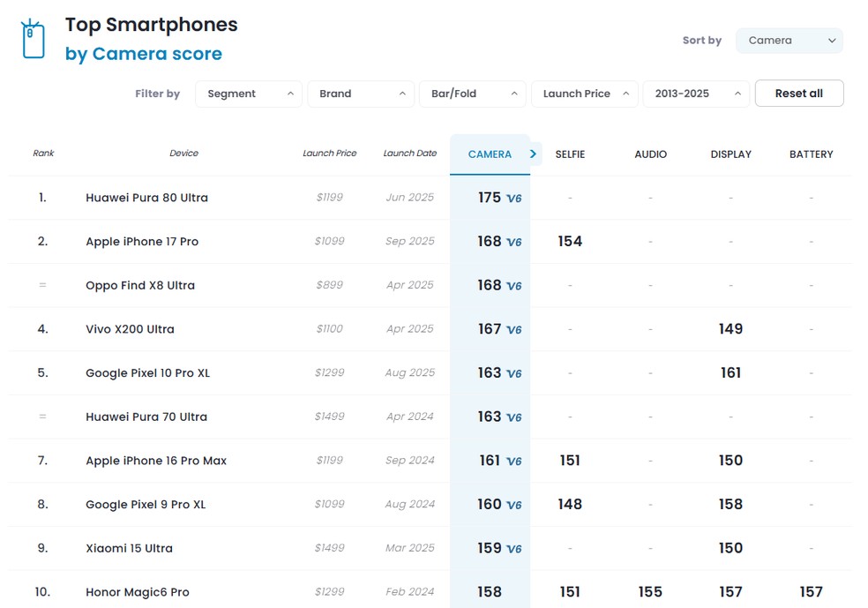
Task: Click the V6 badge for iPhone 16 Pro Max
Action: (x=513, y=462)
